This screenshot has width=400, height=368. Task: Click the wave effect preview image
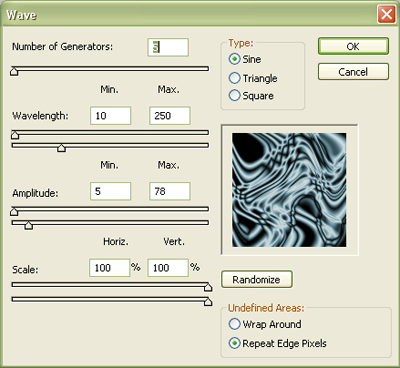[x=289, y=190]
